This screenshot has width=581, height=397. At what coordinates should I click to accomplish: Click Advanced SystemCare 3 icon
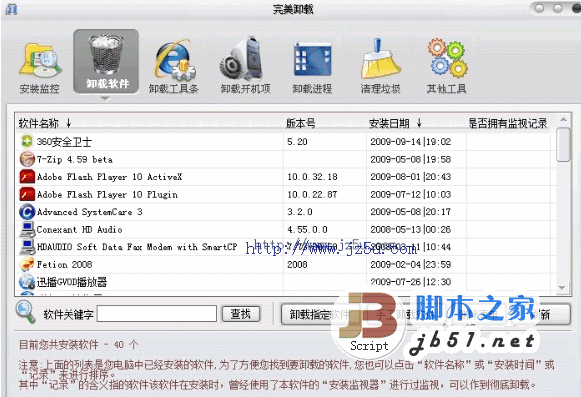click(x=27, y=212)
